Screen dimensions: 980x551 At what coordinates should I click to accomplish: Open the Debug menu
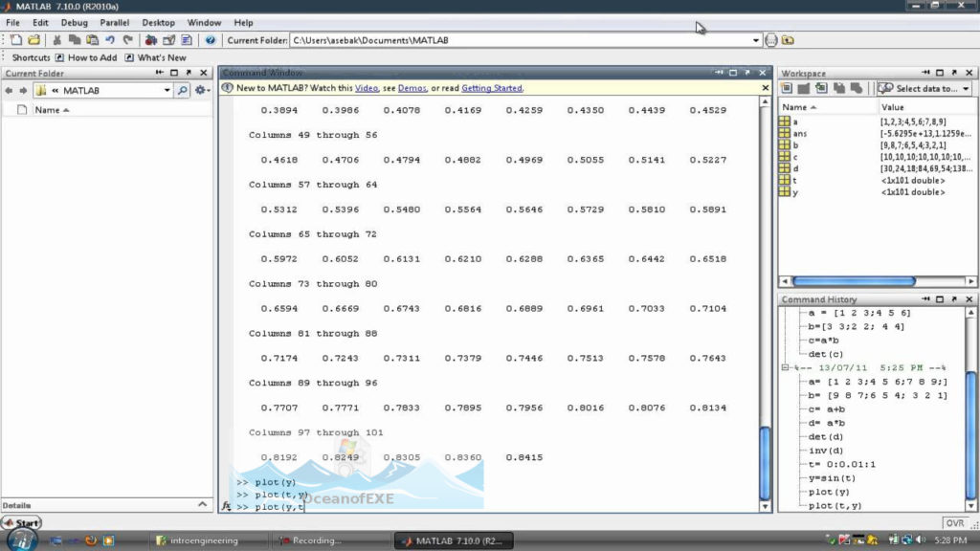click(x=74, y=22)
